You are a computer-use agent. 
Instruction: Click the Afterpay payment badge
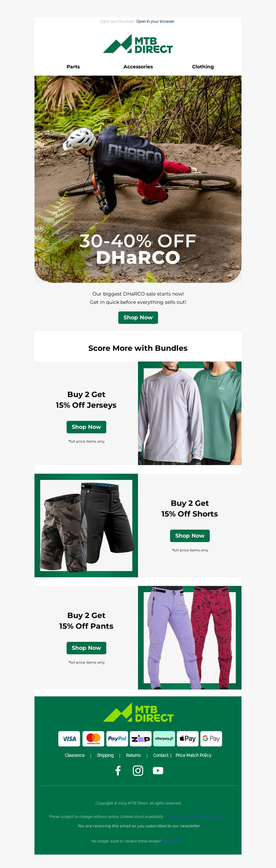tap(164, 739)
